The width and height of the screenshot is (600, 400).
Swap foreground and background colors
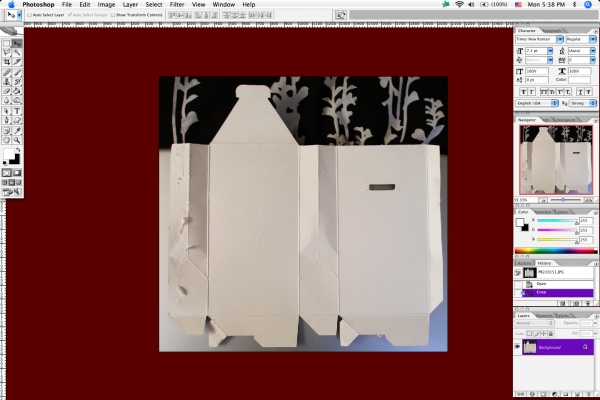(x=18, y=150)
